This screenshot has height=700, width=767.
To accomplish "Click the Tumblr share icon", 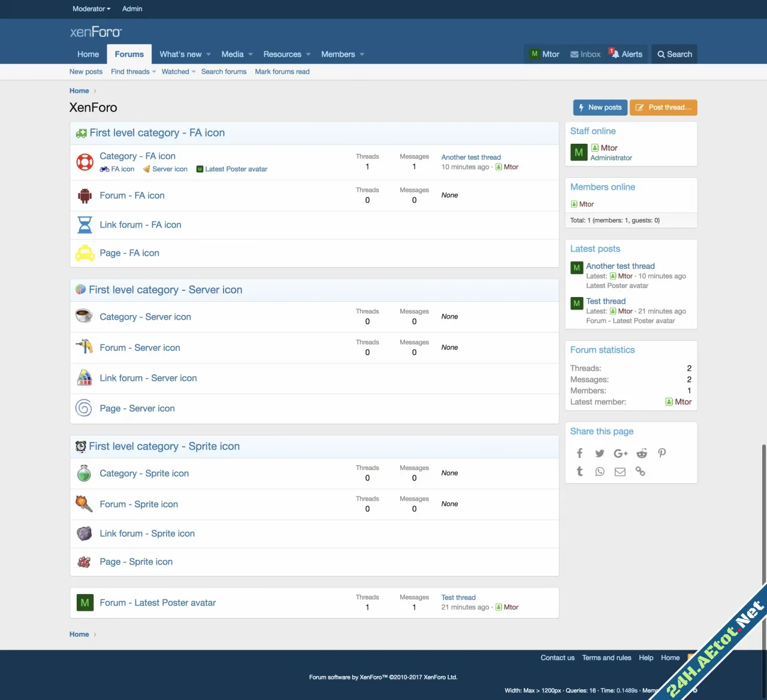I will (x=579, y=472).
